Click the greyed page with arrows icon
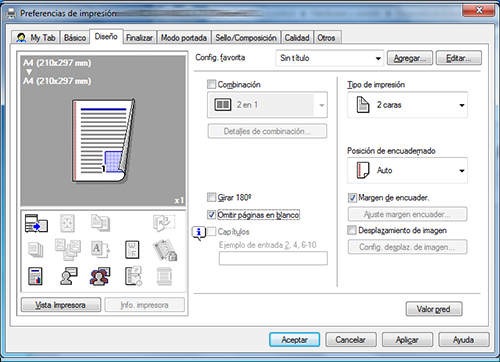 click(x=67, y=223)
